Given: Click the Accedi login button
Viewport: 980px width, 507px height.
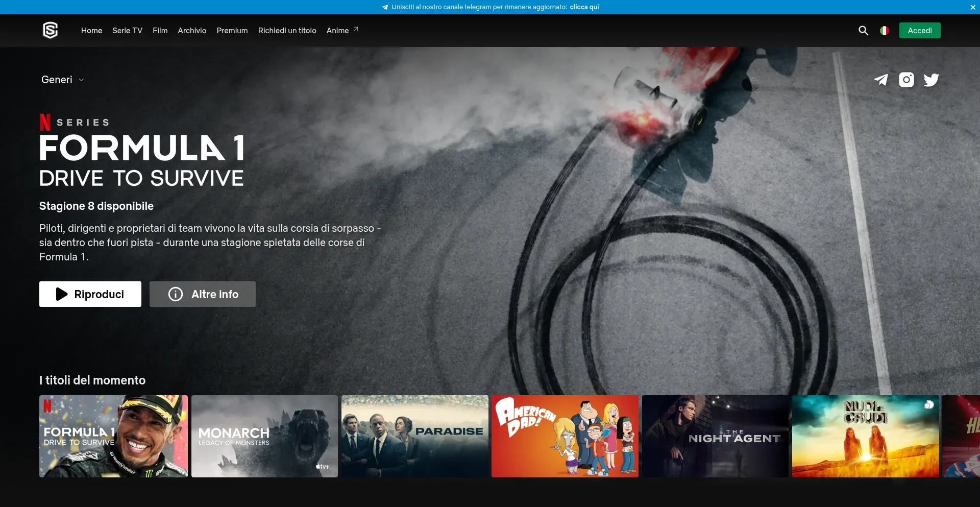Looking at the screenshot, I should (920, 31).
